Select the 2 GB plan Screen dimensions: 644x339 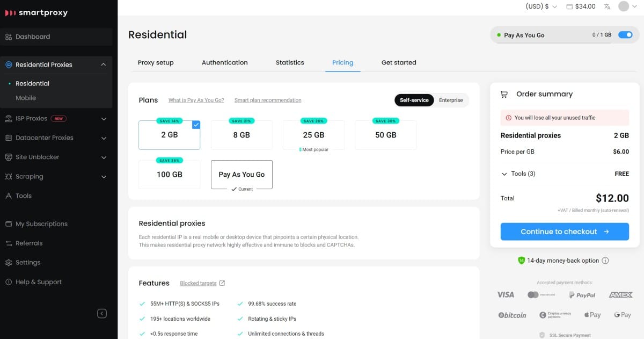point(170,135)
